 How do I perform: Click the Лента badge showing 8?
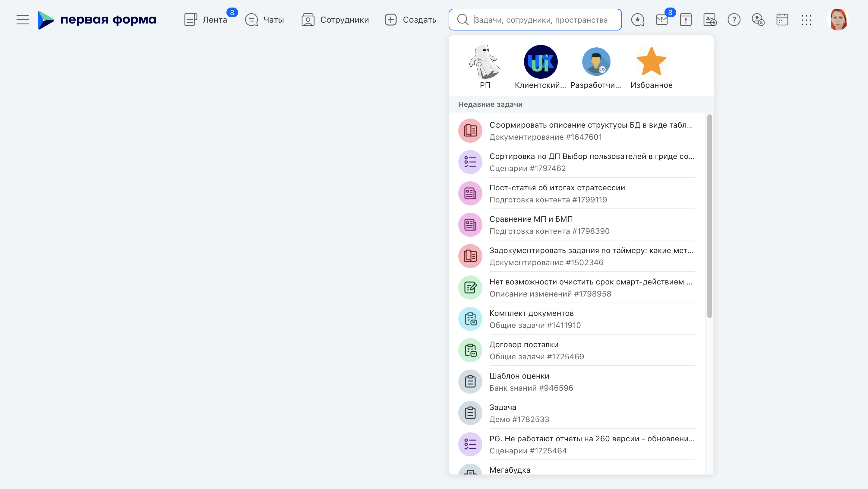232,12
